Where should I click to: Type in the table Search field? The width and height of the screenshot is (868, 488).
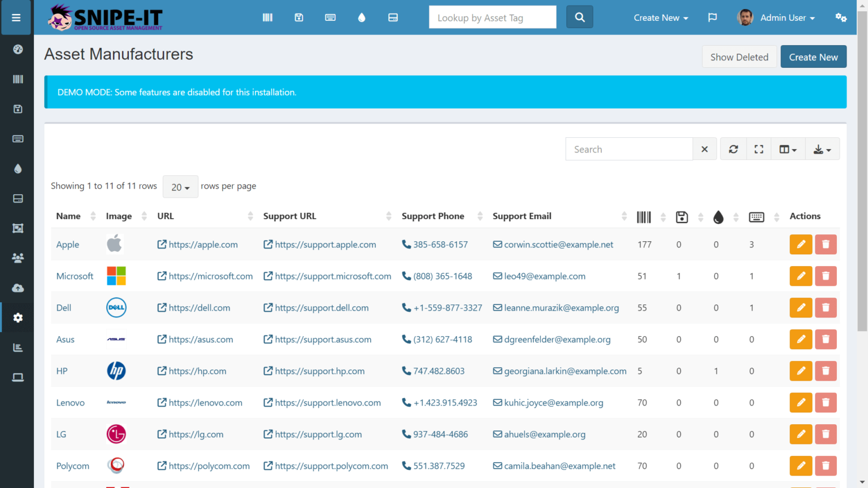coord(628,149)
